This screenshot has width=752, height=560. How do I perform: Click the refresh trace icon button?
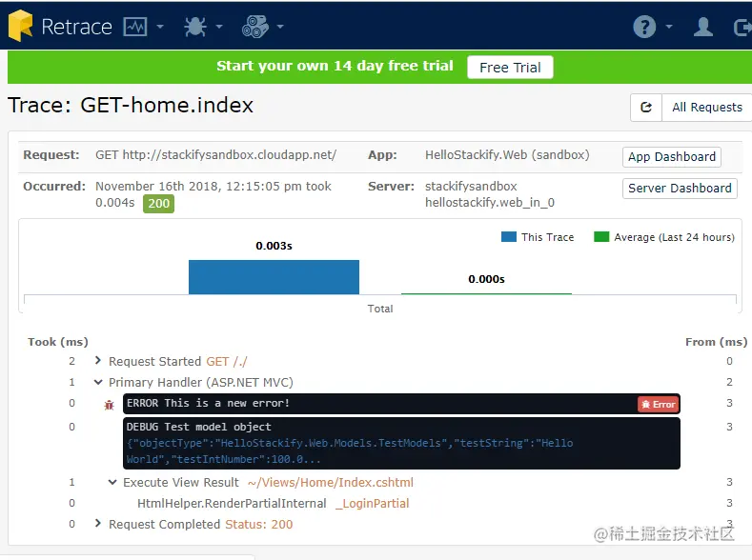646,108
